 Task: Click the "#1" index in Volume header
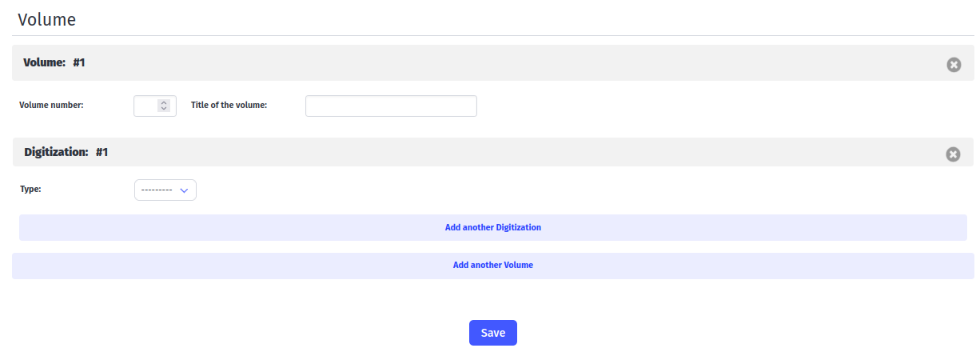(x=78, y=62)
